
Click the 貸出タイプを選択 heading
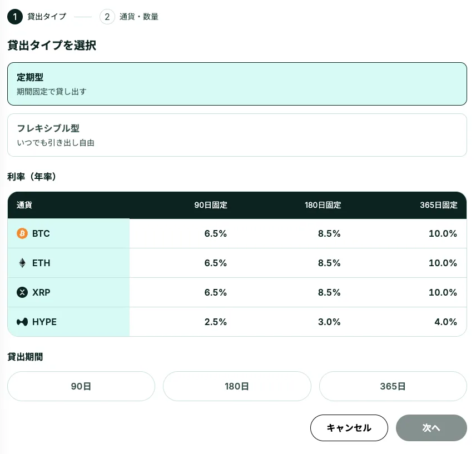[52, 45]
